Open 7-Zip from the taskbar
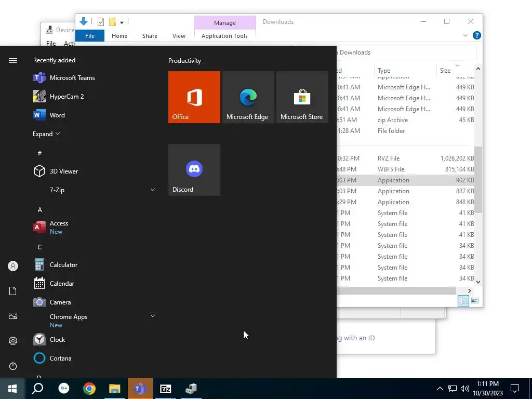This screenshot has width=532, height=399. 166,389
